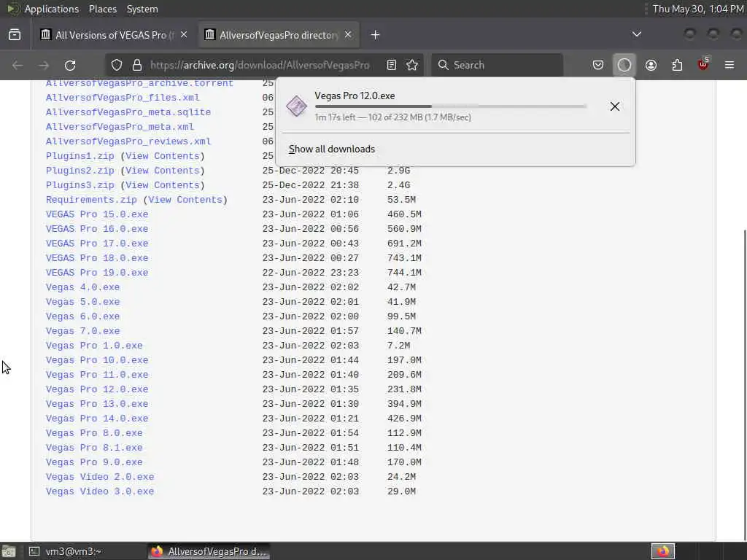Download Vegas 7.0.exe
Image resolution: width=747 pixels, height=560 pixels.
pyautogui.click(x=83, y=331)
